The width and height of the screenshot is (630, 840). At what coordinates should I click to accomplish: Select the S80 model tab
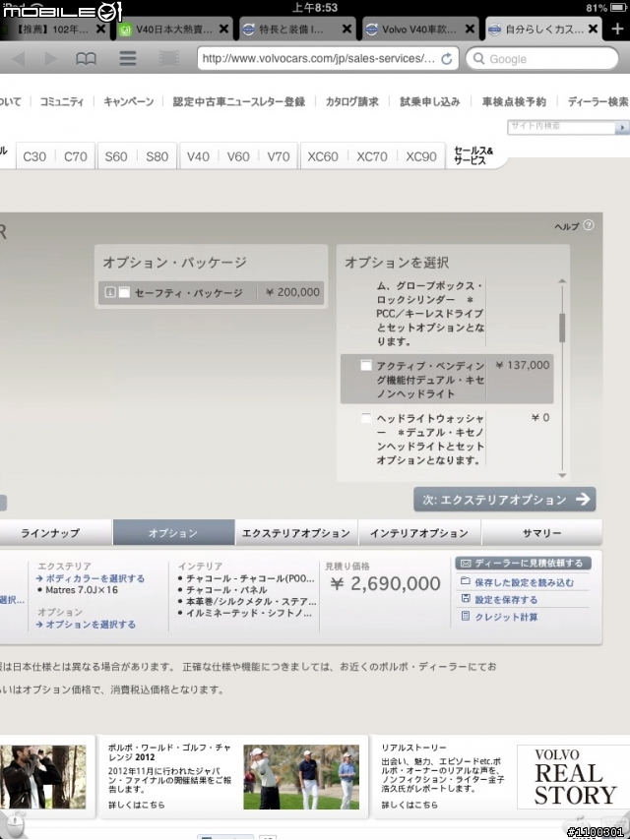[157, 156]
